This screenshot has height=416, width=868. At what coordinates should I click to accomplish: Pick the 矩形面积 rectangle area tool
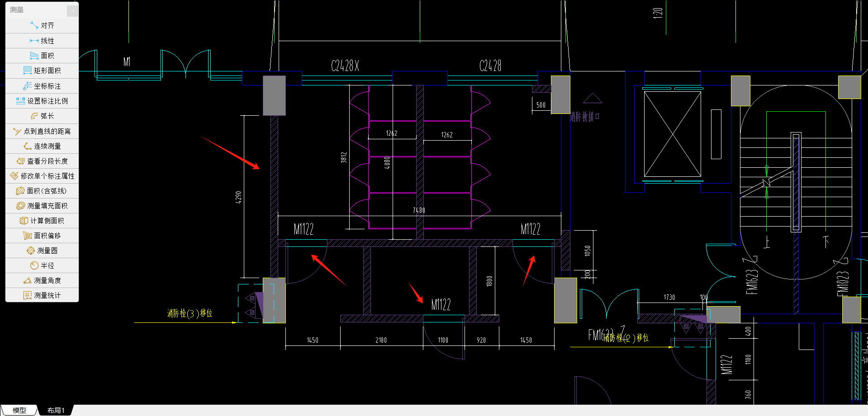[x=42, y=71]
